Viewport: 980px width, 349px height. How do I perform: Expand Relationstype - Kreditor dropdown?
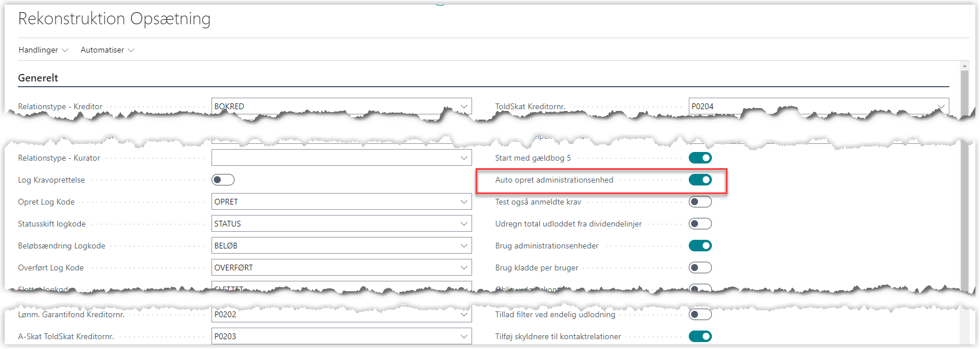coord(463,106)
